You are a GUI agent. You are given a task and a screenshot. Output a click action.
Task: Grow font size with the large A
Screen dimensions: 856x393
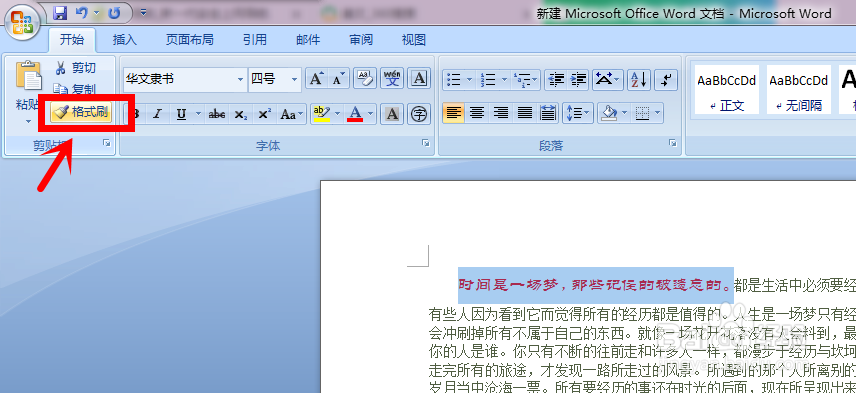tap(316, 79)
